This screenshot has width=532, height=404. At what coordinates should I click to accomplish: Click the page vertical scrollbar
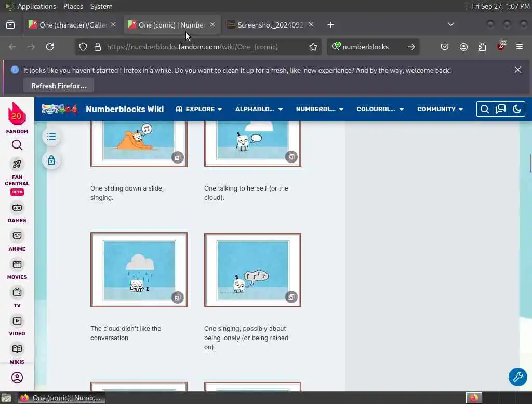(530, 163)
